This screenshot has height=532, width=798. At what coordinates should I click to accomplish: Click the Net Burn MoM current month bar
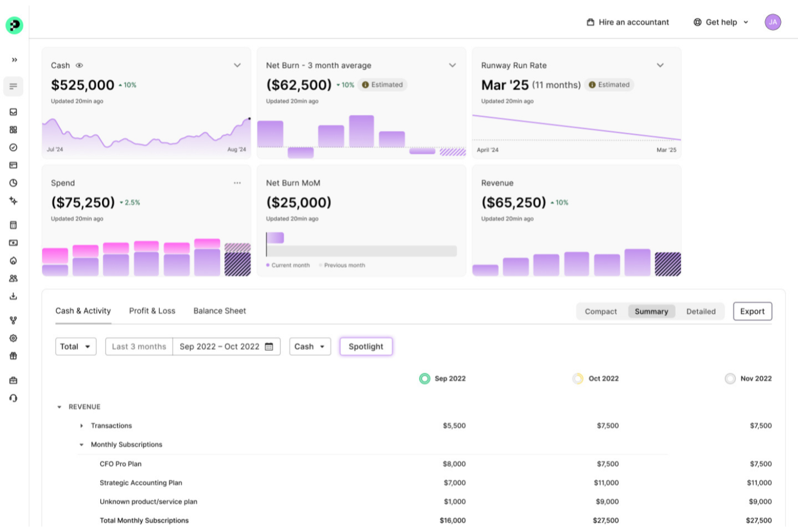click(276, 238)
